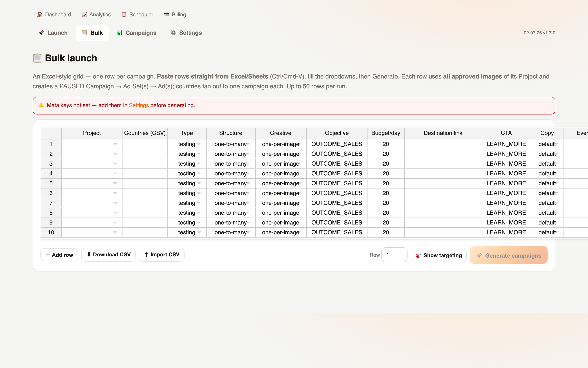Viewport: 588px width, 368px height.
Task: Select the Countries (CSV) cell in row 1
Action: pyautogui.click(x=145, y=144)
